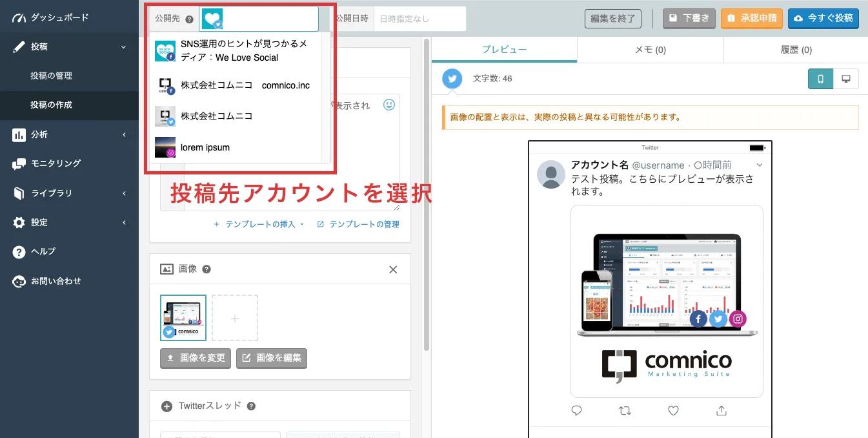Click the 公開先 account selector field
Viewport: 868px width, 438px height.
click(259, 19)
